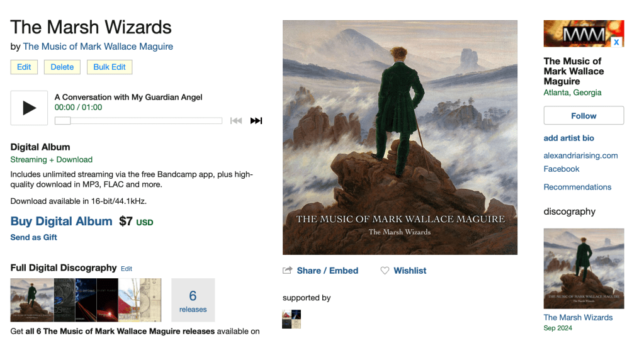This screenshot has height=338, width=644.
Task: Play A Conversation with My Guardian Angel
Action: (x=29, y=108)
